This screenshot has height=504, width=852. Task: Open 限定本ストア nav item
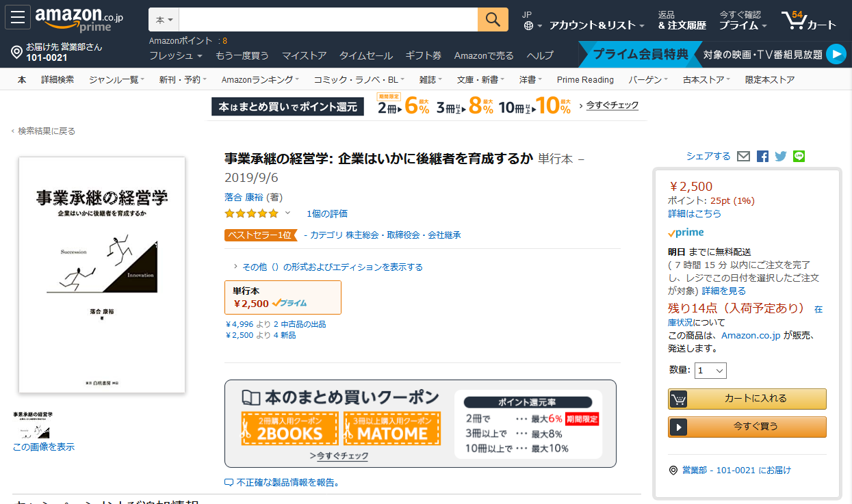coord(770,79)
